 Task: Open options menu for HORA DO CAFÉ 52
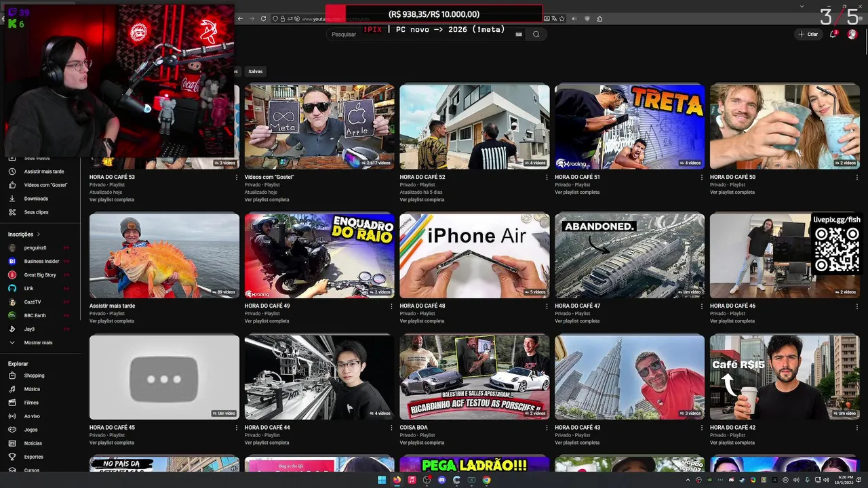(x=547, y=177)
